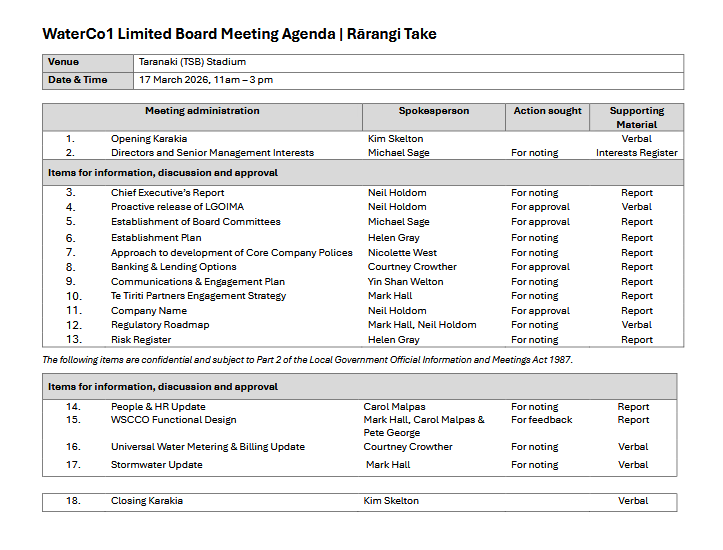Screen dimensions: 723x550
Task: Click the WaterCo1 Limited Board Meeting Agenda title
Action: [239, 34]
